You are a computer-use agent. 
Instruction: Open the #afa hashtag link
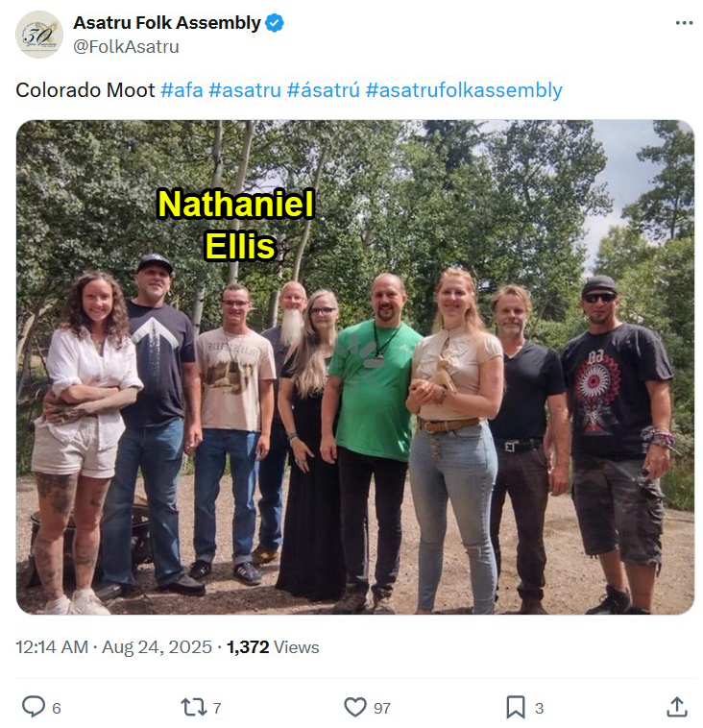tap(182, 90)
